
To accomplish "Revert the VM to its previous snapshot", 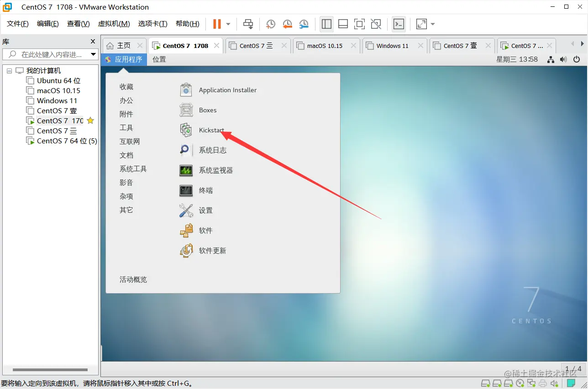I will [x=287, y=24].
